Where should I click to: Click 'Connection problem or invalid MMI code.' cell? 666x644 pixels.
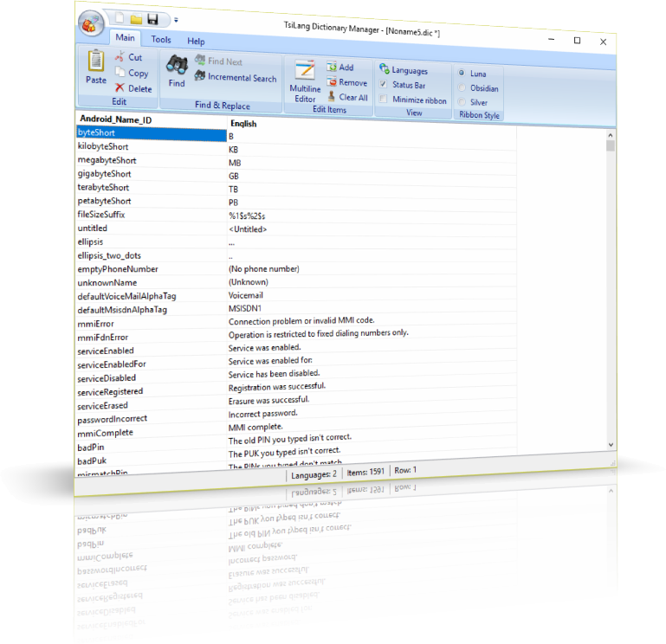372,321
